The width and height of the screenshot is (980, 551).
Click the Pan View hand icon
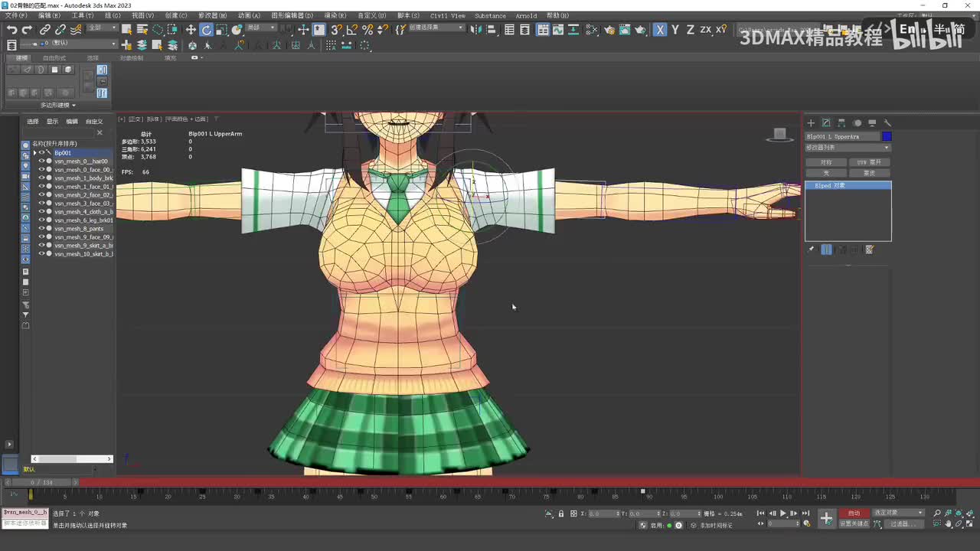click(949, 524)
